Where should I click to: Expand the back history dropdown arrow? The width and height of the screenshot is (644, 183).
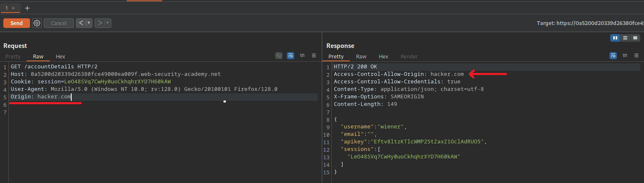89,23
